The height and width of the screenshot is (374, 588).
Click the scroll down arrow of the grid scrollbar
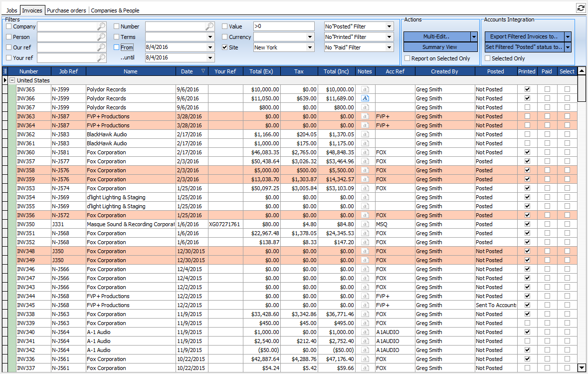(582, 368)
